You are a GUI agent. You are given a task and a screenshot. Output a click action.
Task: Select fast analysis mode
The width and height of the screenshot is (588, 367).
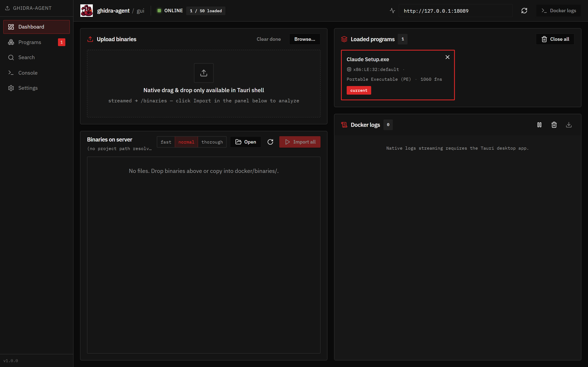coord(166,142)
